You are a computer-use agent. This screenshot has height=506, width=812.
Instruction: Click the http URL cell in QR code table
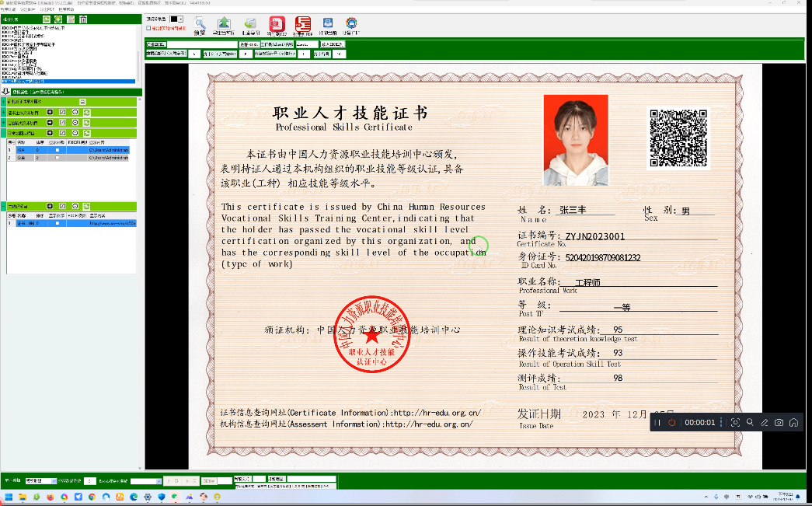tap(112, 223)
